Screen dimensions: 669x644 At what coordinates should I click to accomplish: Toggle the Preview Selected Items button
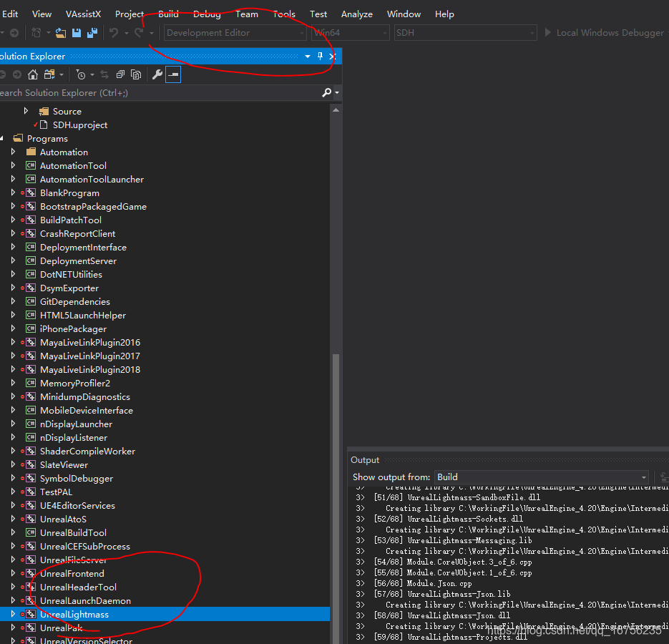(x=173, y=74)
